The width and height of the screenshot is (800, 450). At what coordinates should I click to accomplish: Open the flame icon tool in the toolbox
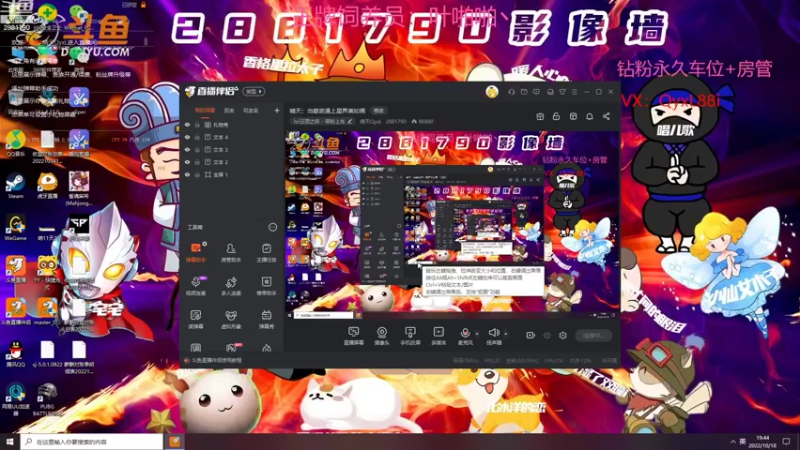coord(266,348)
